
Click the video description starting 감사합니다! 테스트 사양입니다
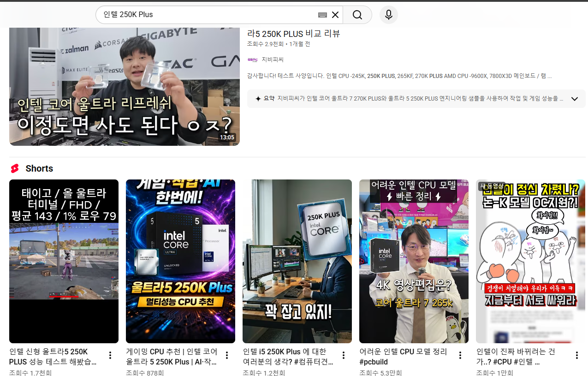tap(399, 76)
